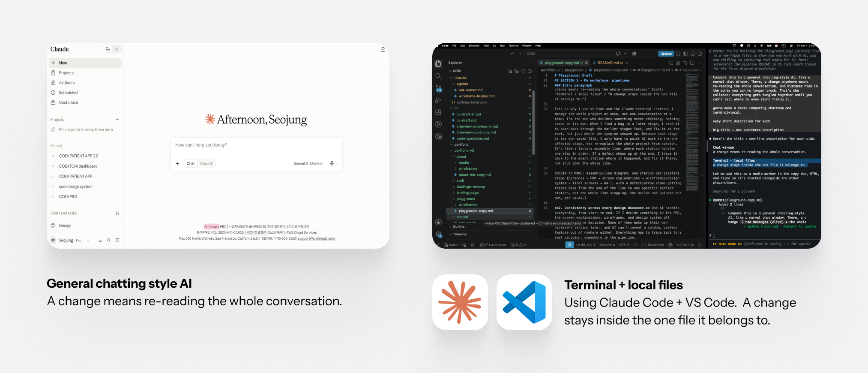The height and width of the screenshot is (373, 868).
Task: Open the Accounts icon in VS Code activity bar
Action: coord(438,222)
